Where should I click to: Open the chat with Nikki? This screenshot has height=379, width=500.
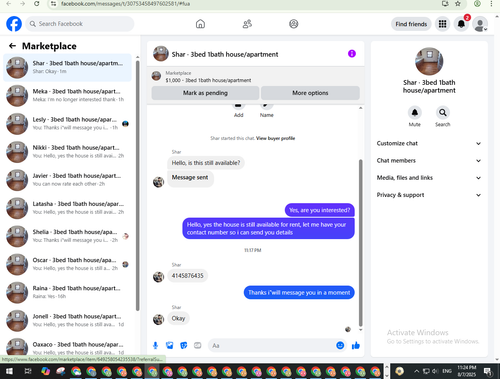67,152
